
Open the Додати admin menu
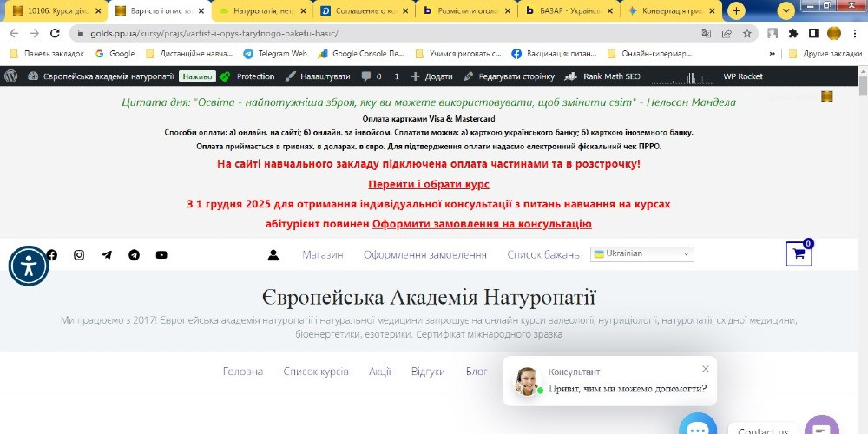click(431, 76)
